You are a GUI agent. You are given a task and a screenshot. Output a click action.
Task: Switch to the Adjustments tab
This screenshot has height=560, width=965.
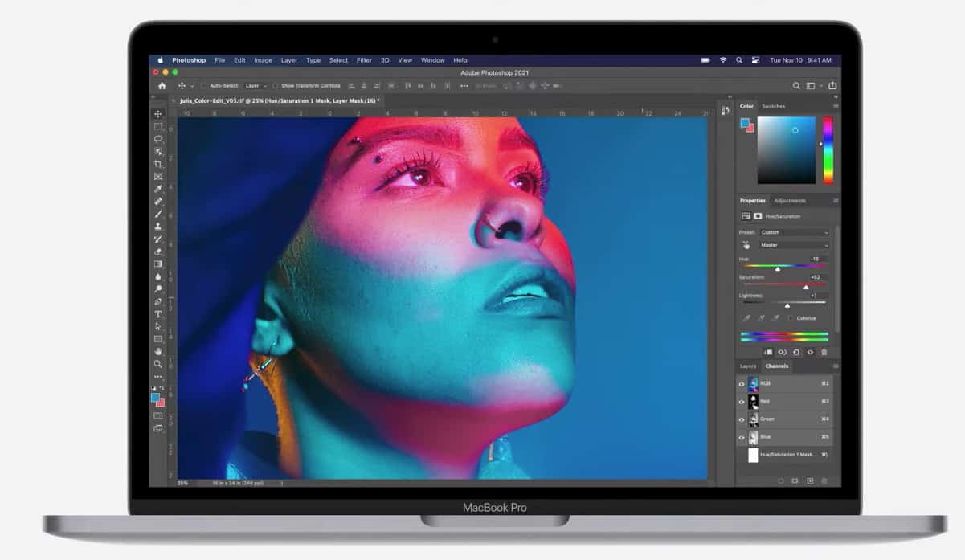pyautogui.click(x=790, y=200)
